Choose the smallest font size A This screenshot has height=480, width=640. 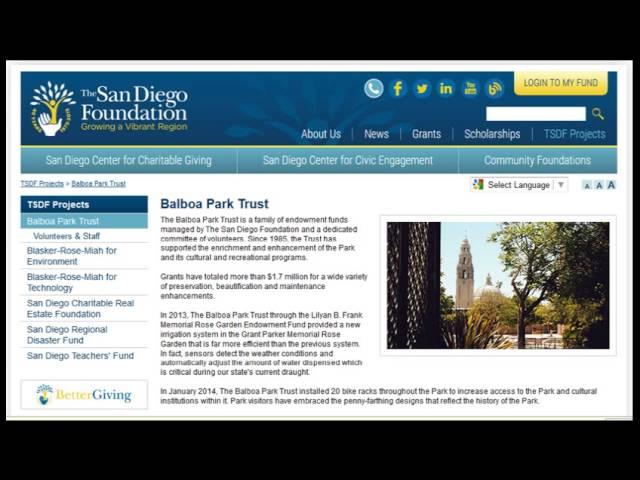pyautogui.click(x=587, y=186)
